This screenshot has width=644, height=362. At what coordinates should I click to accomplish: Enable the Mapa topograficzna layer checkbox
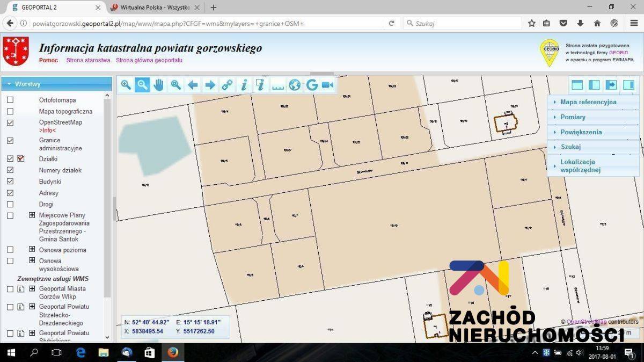click(x=10, y=111)
